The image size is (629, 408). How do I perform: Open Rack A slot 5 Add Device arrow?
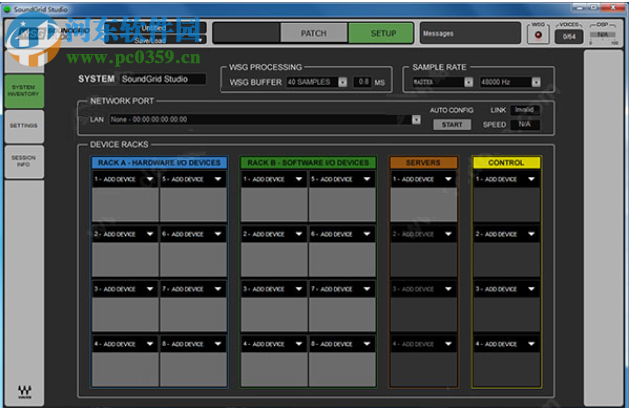tap(218, 179)
